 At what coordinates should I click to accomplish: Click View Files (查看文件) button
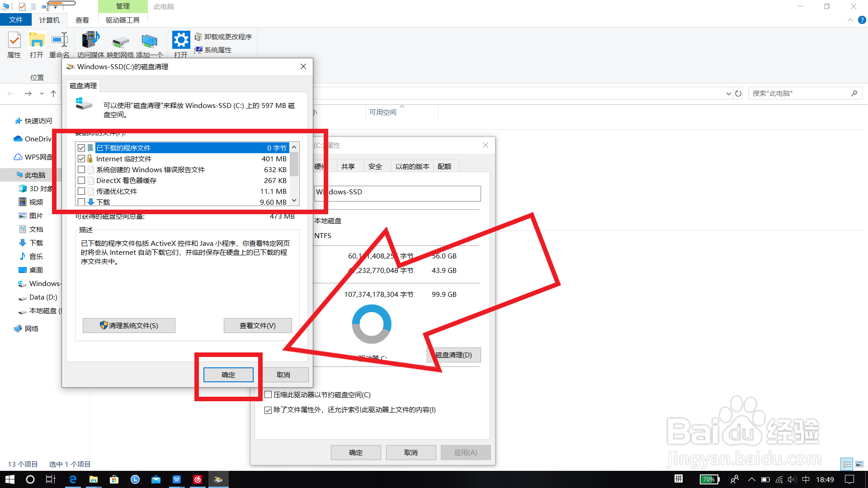tap(258, 325)
